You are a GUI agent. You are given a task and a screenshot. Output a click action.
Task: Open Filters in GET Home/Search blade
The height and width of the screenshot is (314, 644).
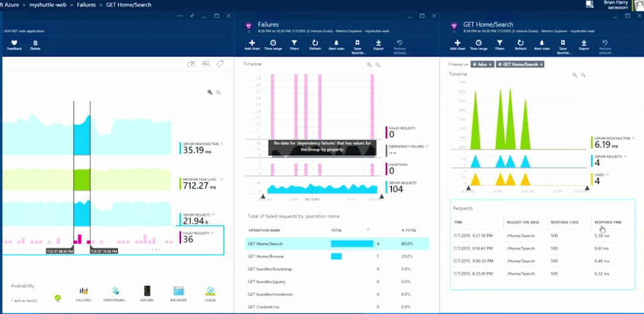click(499, 43)
